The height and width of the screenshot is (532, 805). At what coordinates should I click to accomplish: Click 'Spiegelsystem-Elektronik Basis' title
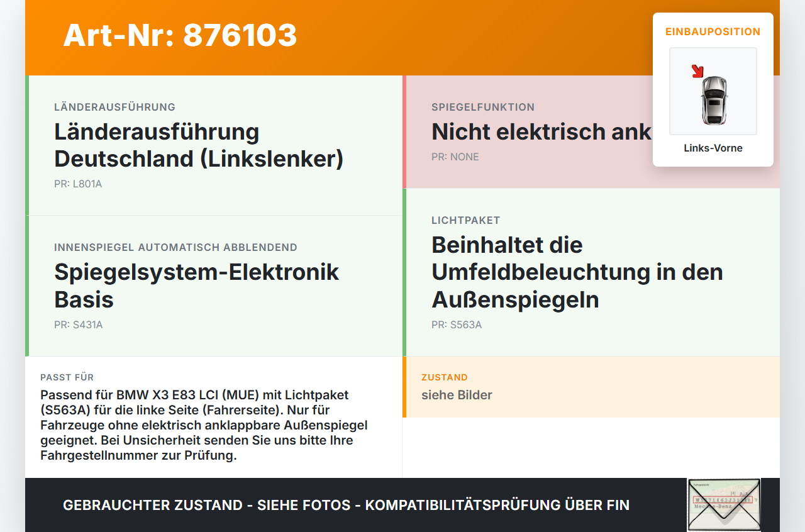pos(197,285)
